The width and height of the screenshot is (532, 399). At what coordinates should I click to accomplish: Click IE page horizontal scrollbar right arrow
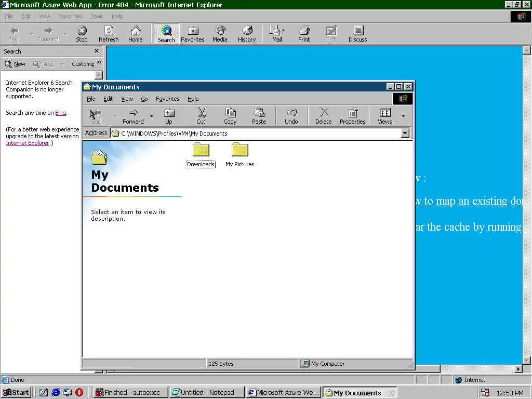point(518,369)
